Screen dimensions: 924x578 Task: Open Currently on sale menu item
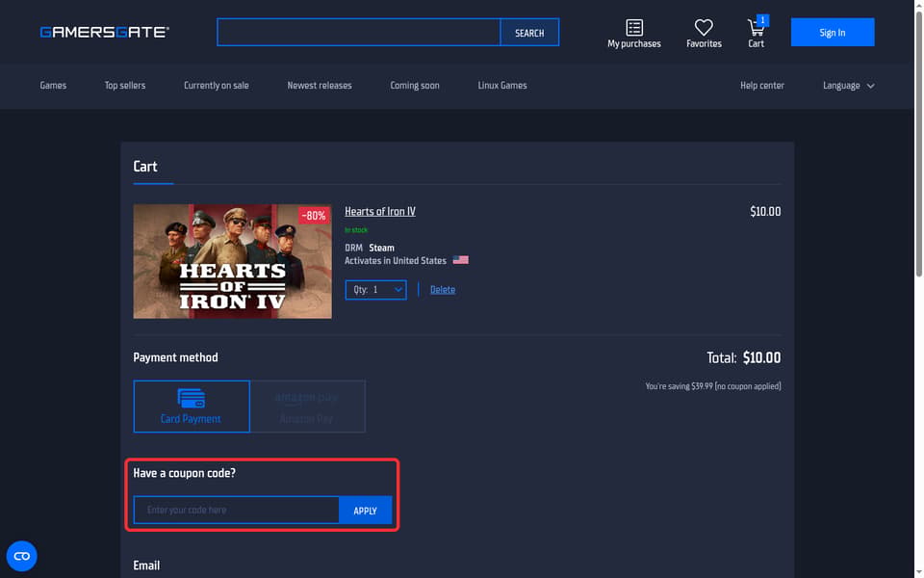[217, 86]
